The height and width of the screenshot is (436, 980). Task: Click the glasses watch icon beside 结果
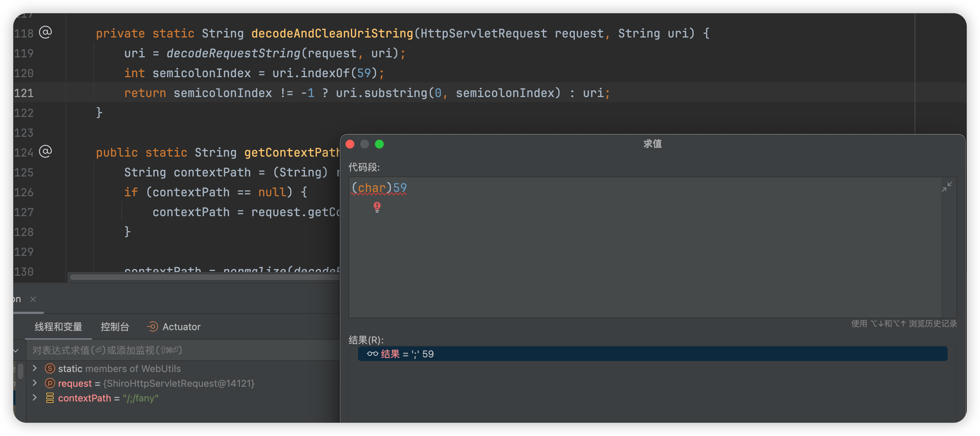[x=372, y=354]
